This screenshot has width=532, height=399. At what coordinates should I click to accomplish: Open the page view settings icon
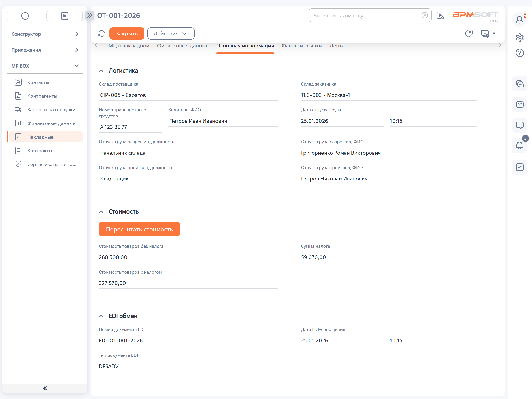(x=485, y=33)
